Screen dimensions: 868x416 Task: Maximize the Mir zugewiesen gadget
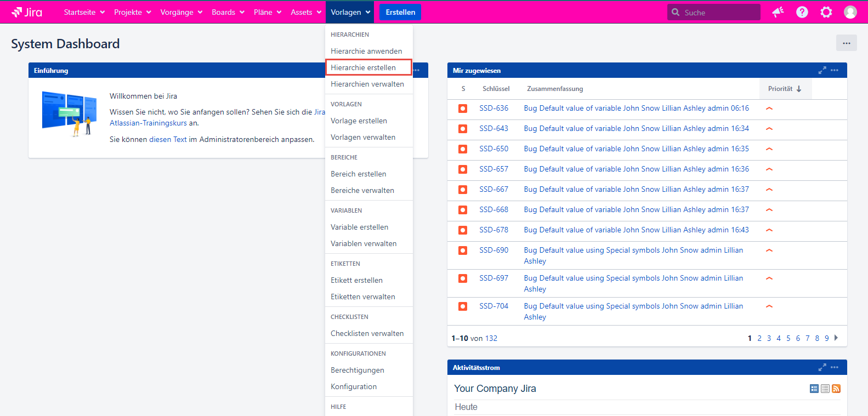(822, 70)
